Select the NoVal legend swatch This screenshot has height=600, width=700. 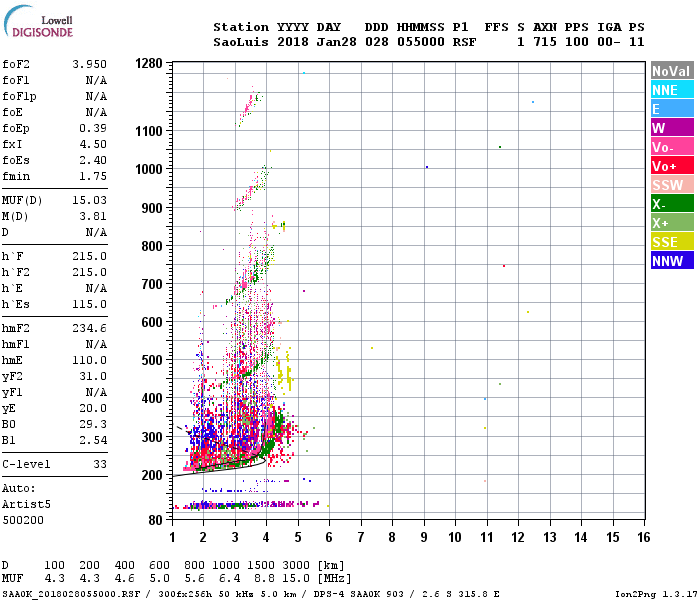[672, 71]
